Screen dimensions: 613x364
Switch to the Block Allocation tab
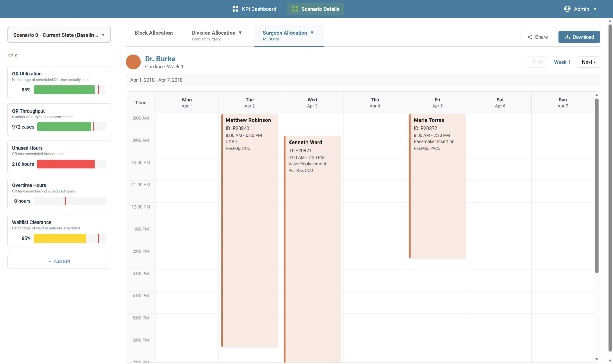click(x=154, y=33)
